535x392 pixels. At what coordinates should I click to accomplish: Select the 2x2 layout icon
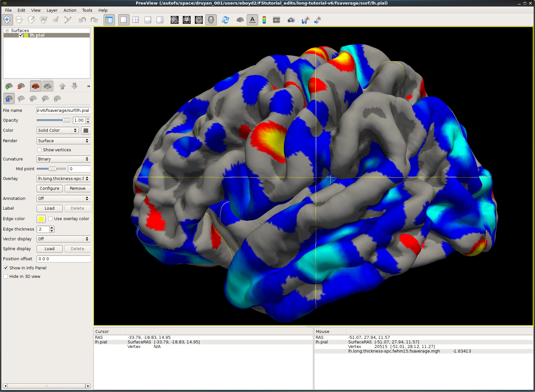pyautogui.click(x=136, y=20)
